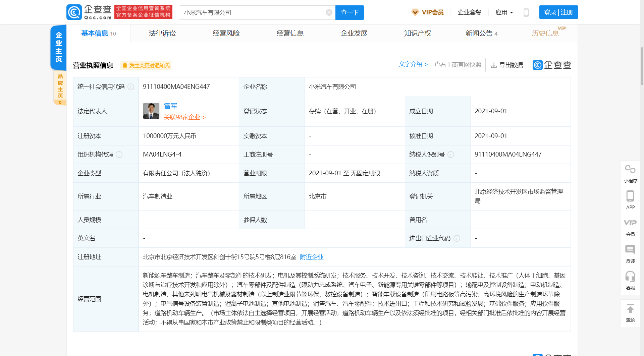Open the 文字介绍 link

coord(413,64)
